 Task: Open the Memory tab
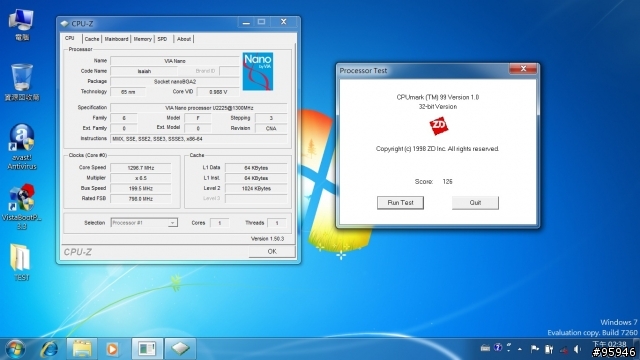click(142, 39)
